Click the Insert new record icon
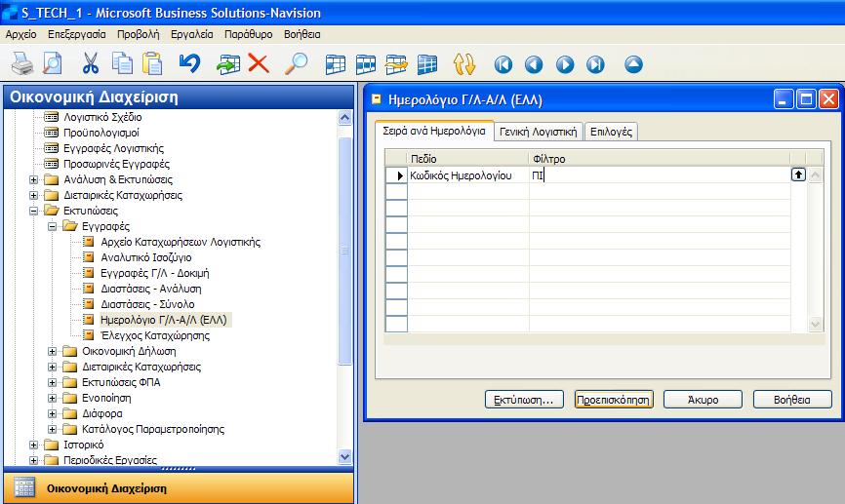 coord(228,64)
